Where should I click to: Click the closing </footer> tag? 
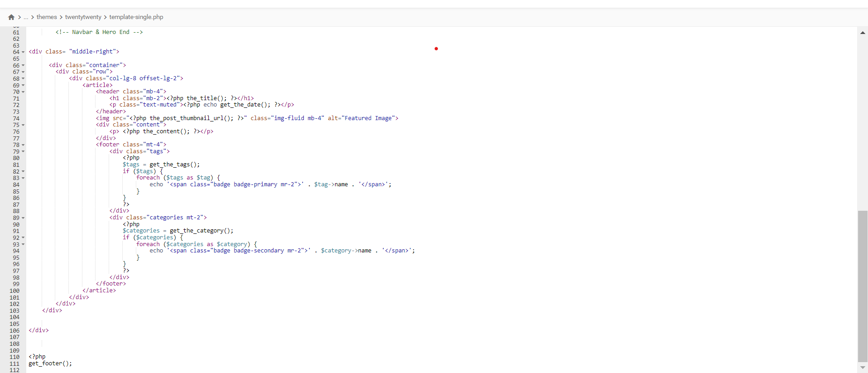click(111, 284)
